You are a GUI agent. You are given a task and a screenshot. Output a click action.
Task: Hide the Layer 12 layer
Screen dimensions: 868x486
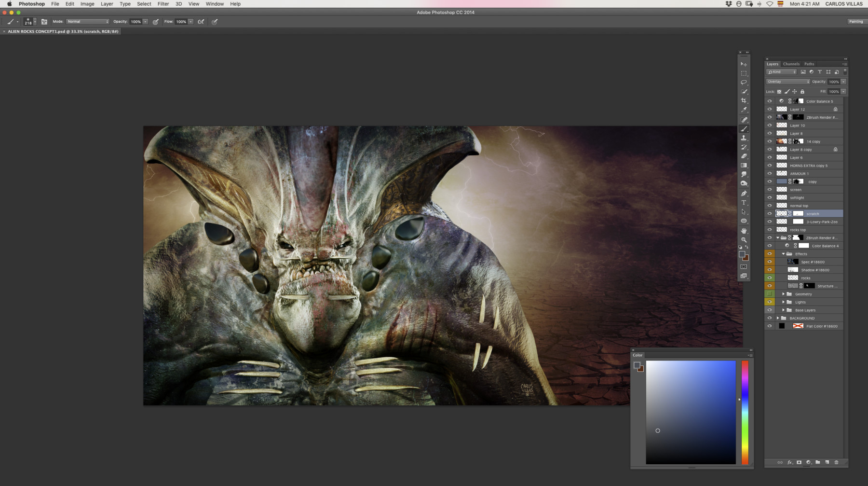pos(770,110)
